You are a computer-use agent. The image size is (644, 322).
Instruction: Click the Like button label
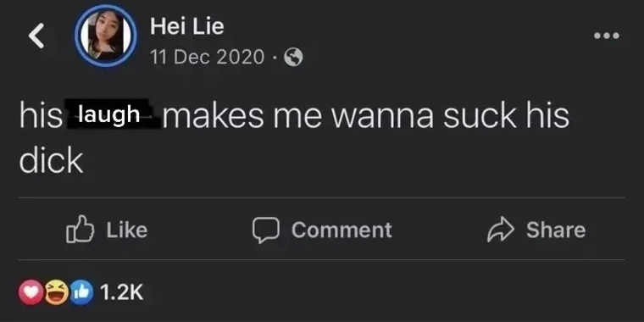pos(127,230)
